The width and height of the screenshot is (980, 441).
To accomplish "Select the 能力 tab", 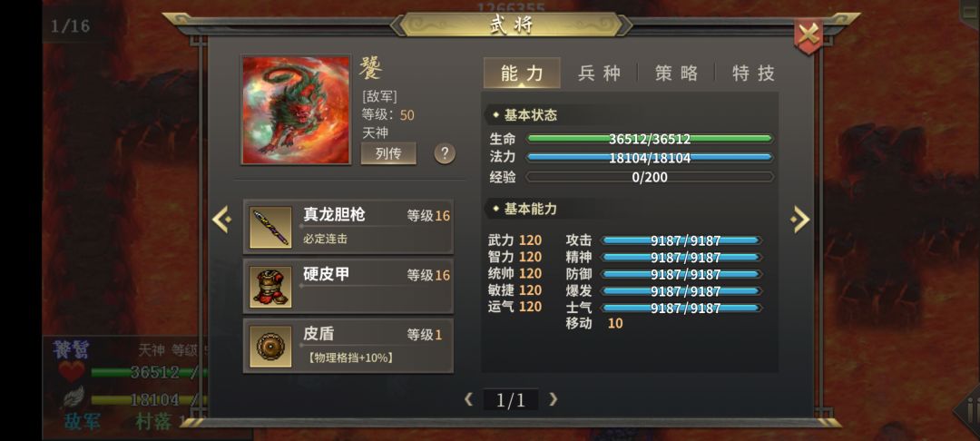I will [522, 73].
